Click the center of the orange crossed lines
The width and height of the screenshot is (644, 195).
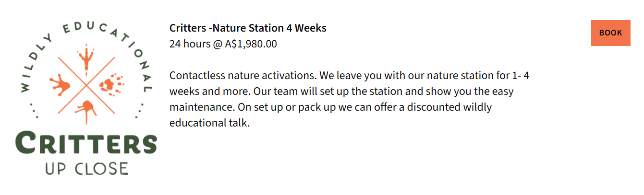[x=86, y=85]
